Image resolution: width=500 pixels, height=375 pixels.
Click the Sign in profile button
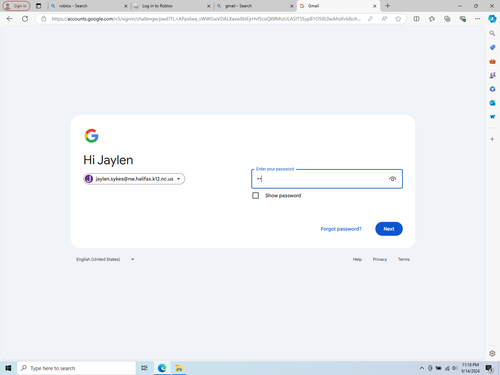pyautogui.click(x=16, y=6)
